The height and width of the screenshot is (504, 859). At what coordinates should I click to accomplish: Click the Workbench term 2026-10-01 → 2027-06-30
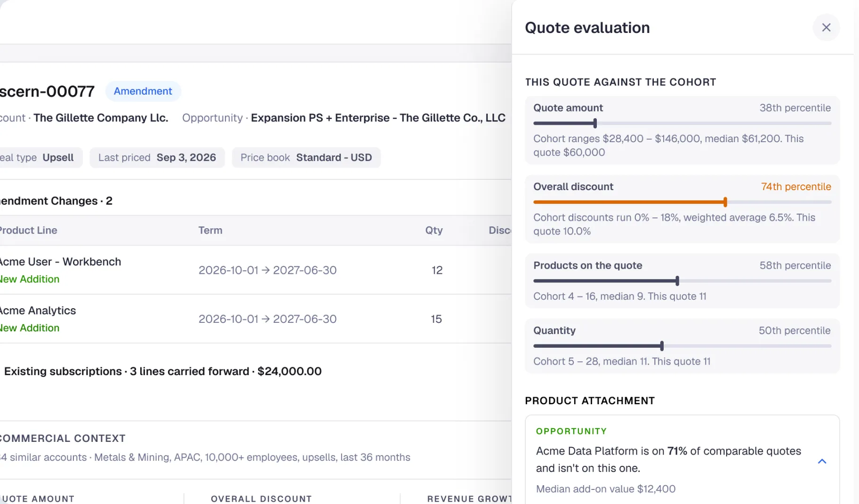click(x=267, y=270)
